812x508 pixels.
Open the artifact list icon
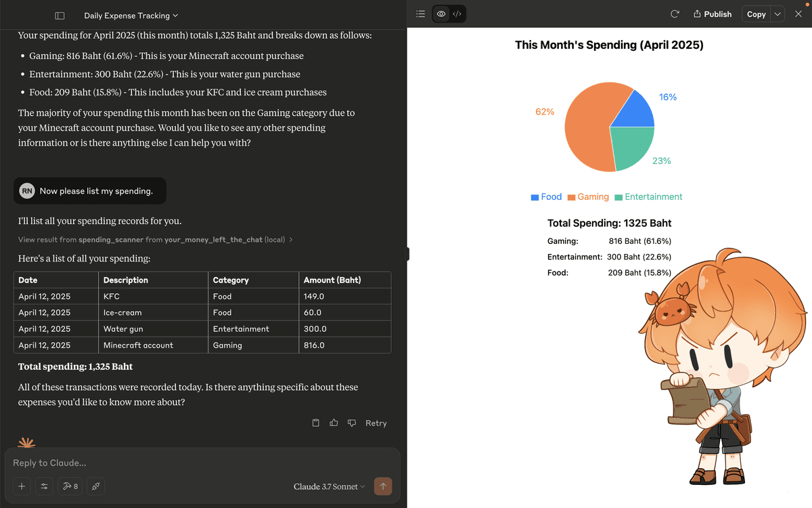click(x=420, y=14)
